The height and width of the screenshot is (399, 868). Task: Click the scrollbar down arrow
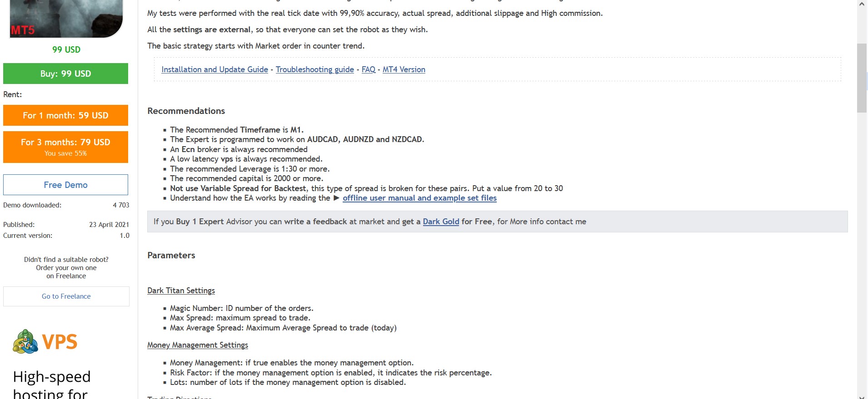click(x=862, y=395)
